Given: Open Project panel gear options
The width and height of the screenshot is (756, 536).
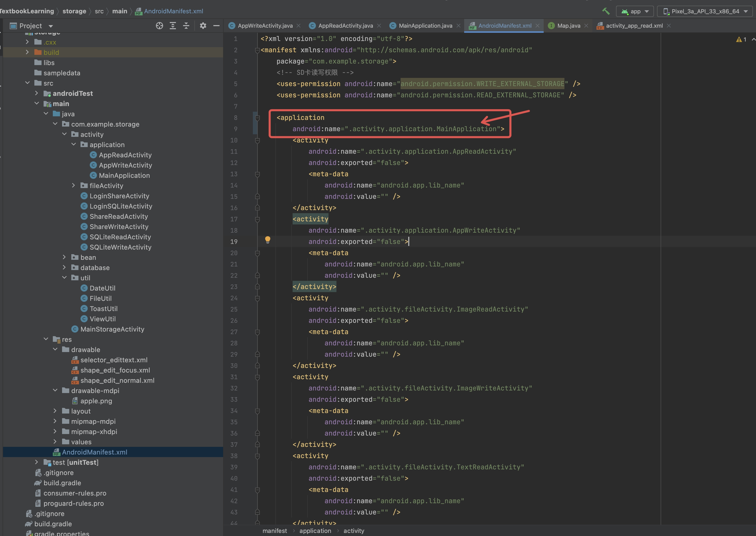Looking at the screenshot, I should point(203,26).
